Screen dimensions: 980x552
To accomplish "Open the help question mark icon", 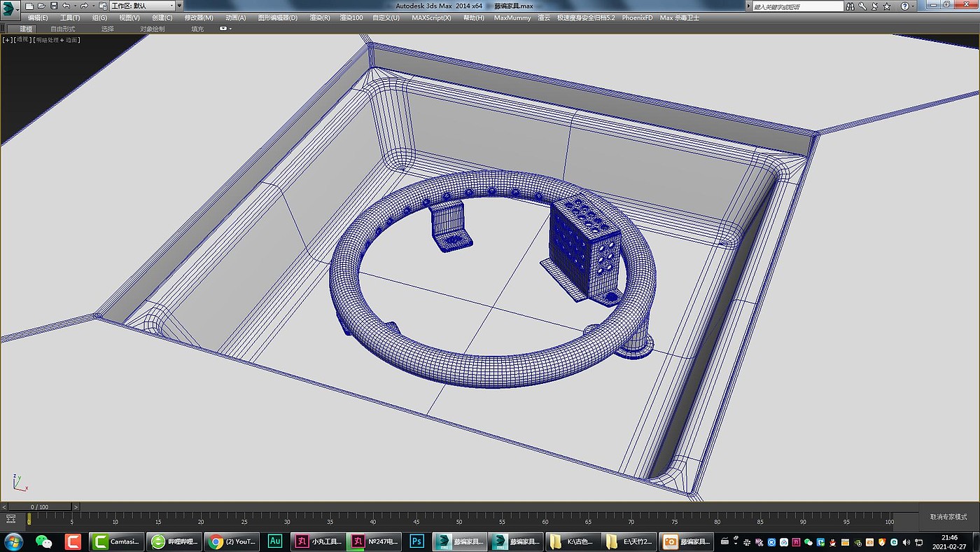I will tap(904, 6).
